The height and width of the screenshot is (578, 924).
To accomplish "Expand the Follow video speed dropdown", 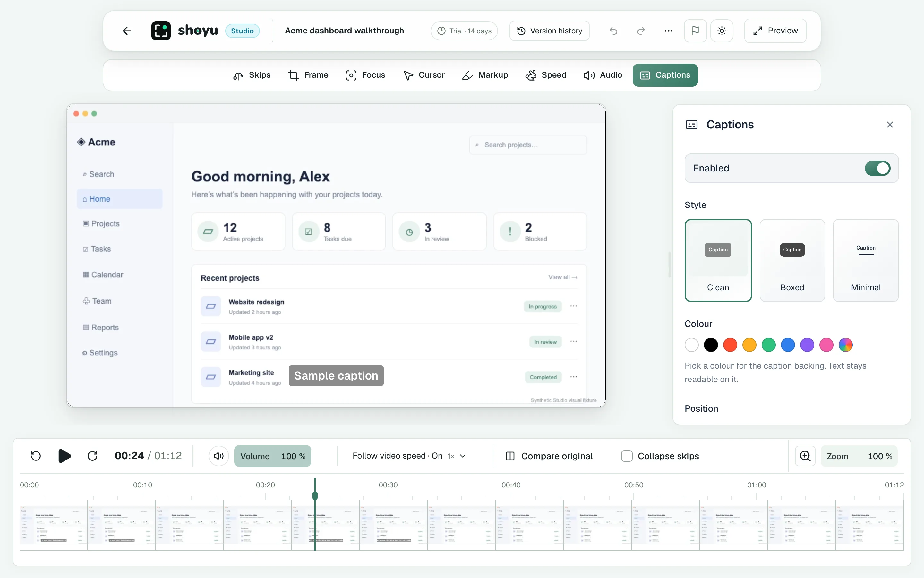I will (x=409, y=456).
